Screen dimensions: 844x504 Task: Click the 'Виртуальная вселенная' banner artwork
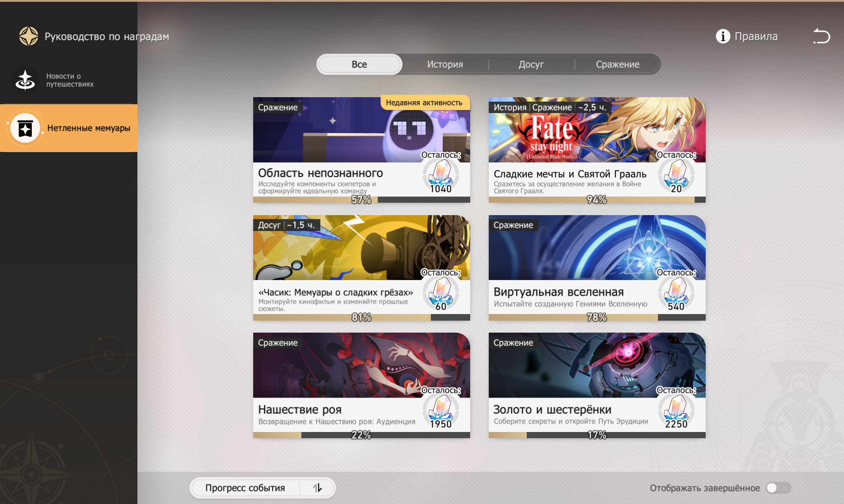click(597, 247)
